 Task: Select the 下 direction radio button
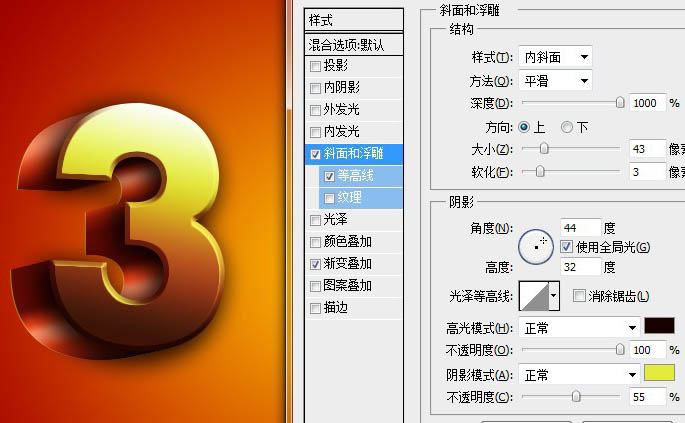[567, 127]
